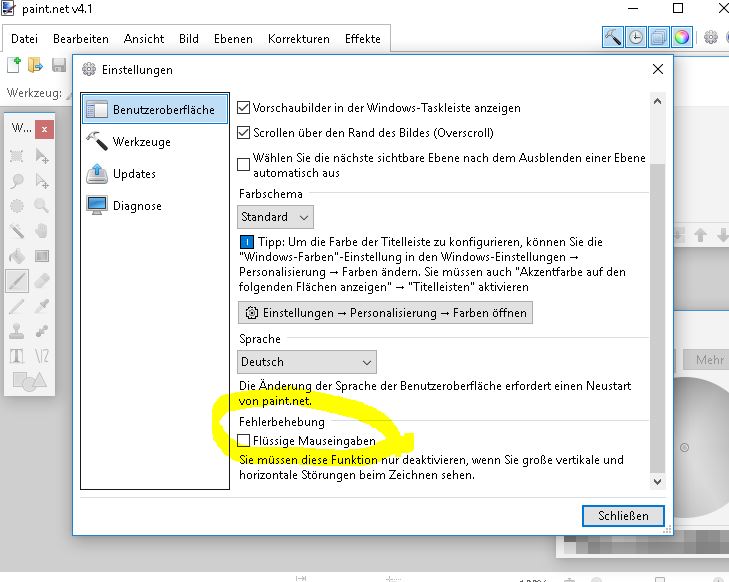
Task: Open the Bearbeiten menu
Action: click(81, 39)
